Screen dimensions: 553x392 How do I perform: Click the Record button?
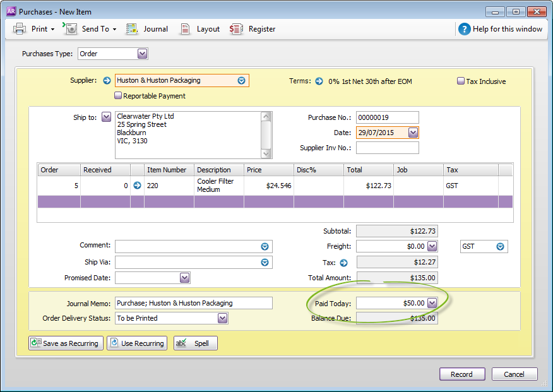(461, 374)
